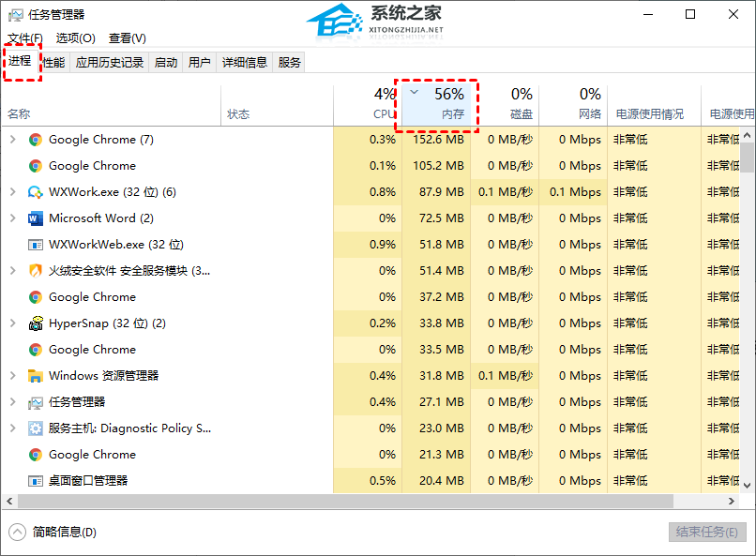Click the Chrome icon of Google Chrome (7)
Viewport: 756px width, 556px height.
coord(36,140)
